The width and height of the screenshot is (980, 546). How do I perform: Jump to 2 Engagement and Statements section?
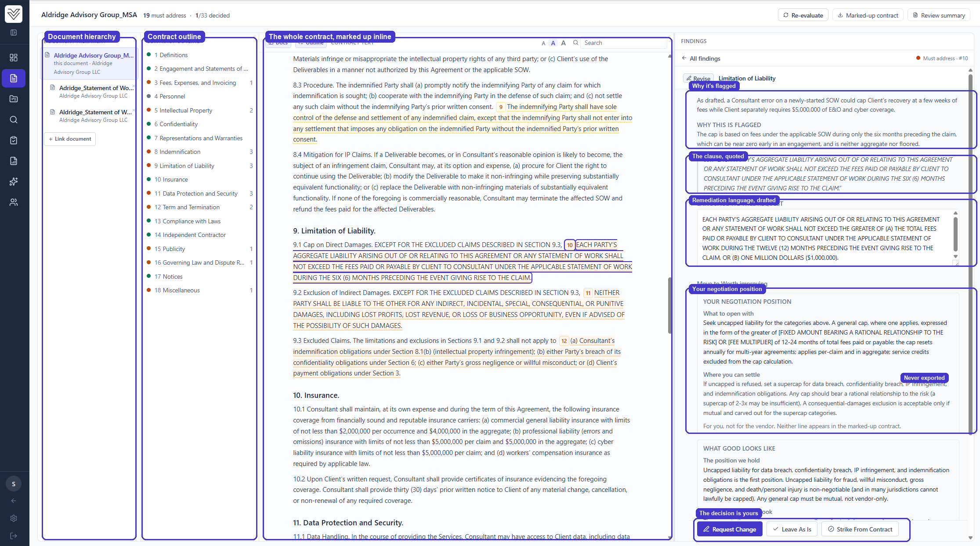pyautogui.click(x=199, y=69)
